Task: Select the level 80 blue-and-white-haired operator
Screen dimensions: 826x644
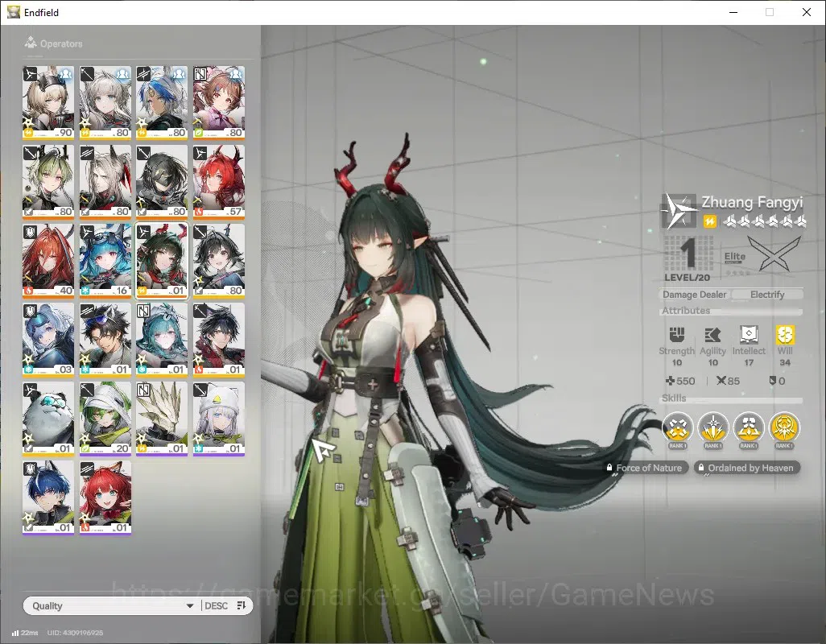Action: coord(162,102)
